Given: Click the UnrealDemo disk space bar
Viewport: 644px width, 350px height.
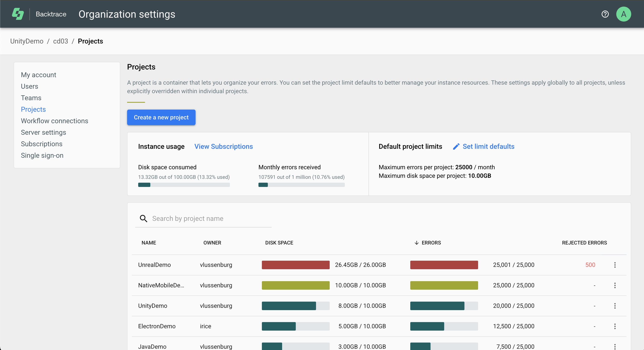Looking at the screenshot, I should (296, 265).
